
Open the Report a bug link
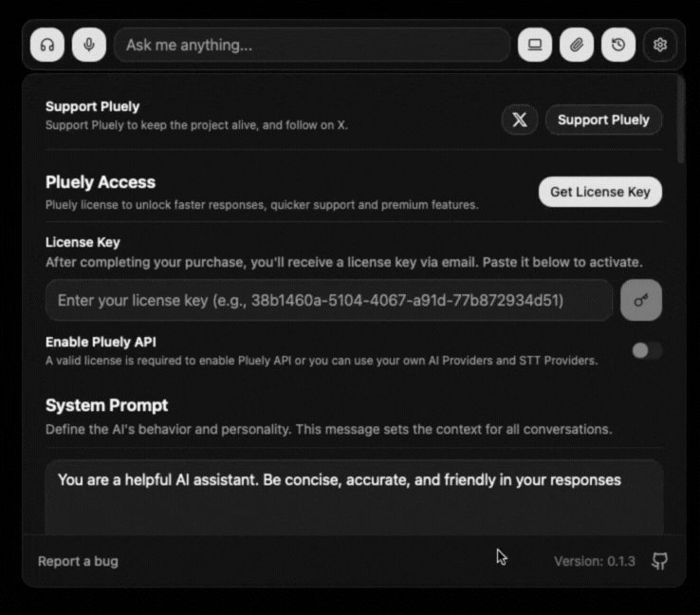point(78,562)
